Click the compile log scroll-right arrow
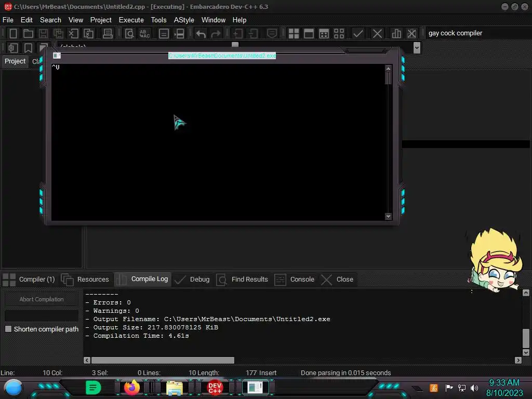The width and height of the screenshot is (532, 399). [x=518, y=360]
